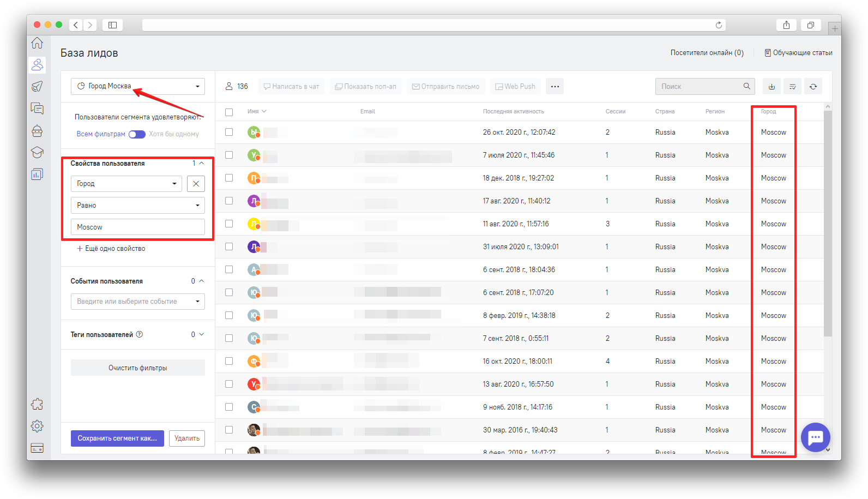The width and height of the screenshot is (868, 499).
Task: Click the browser share icon
Action: pyautogui.click(x=786, y=25)
